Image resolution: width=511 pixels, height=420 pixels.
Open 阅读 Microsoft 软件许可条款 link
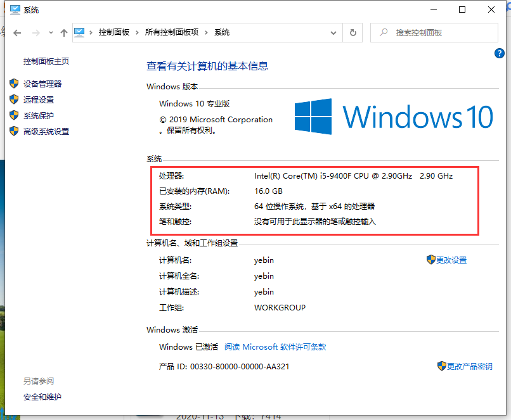point(275,347)
